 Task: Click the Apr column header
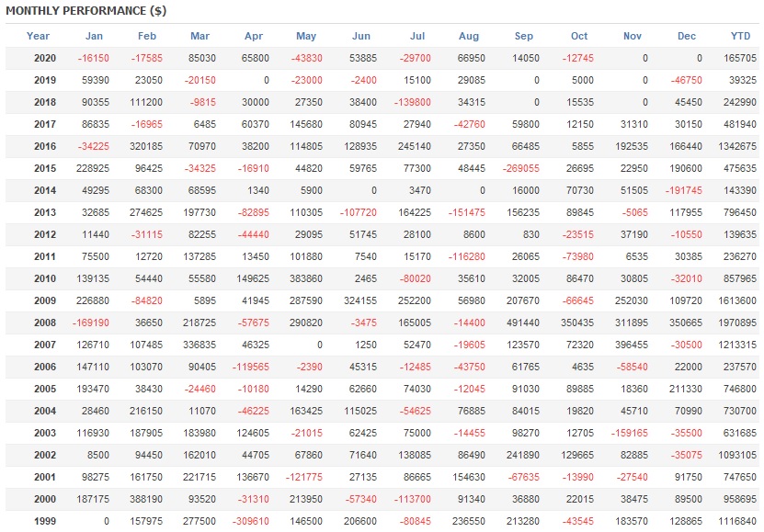coord(254,36)
